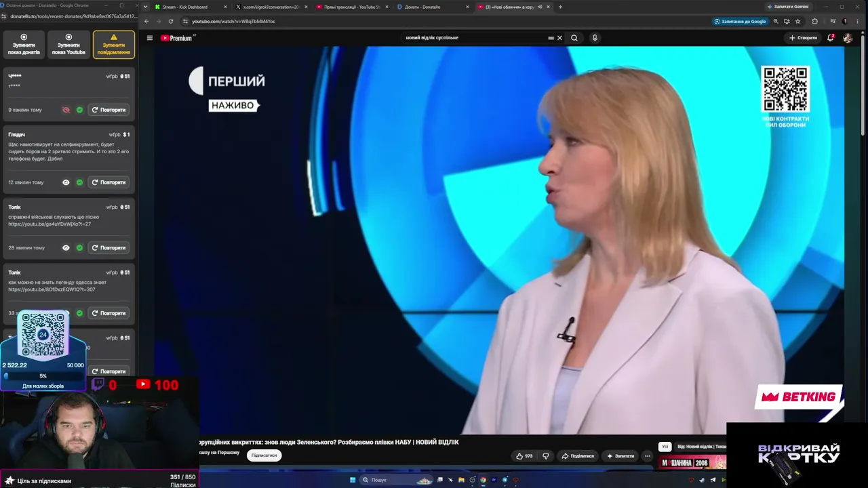Image resolution: width=868 pixels, height=488 pixels.
Task: Open the youtu.be link ending t=27
Action: (50, 224)
